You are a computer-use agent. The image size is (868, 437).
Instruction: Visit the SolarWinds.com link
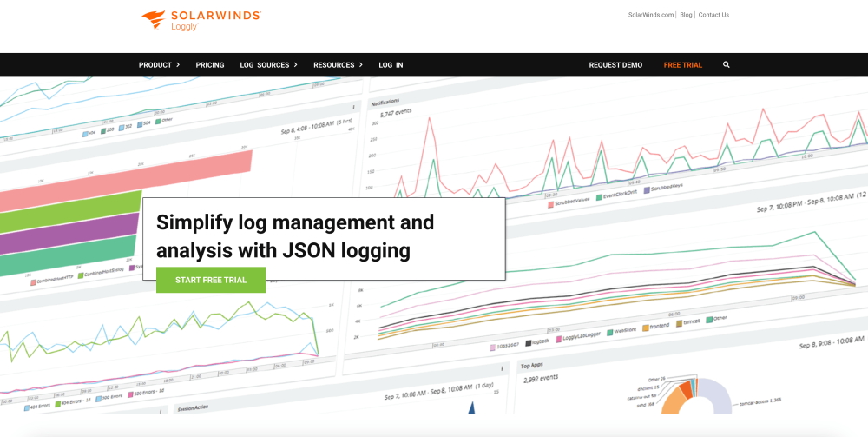point(651,15)
